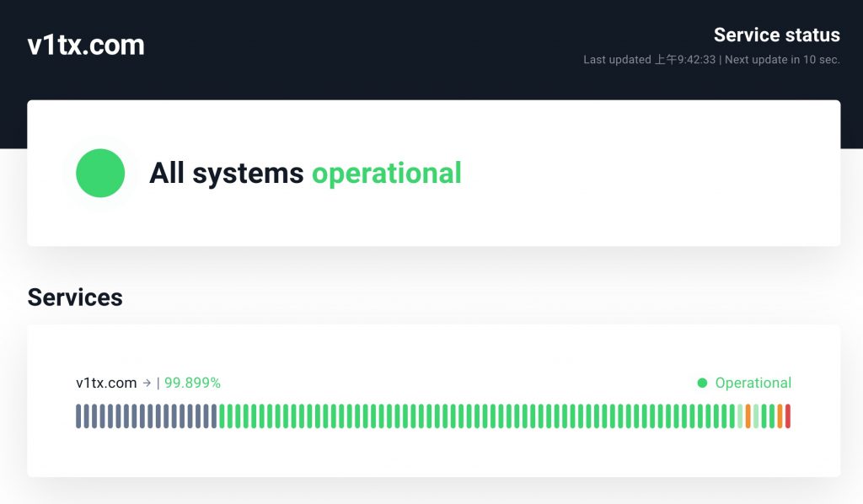Viewport: 863px width, 504px height.
Task: Click the v1tx.com site title
Action: 86,45
